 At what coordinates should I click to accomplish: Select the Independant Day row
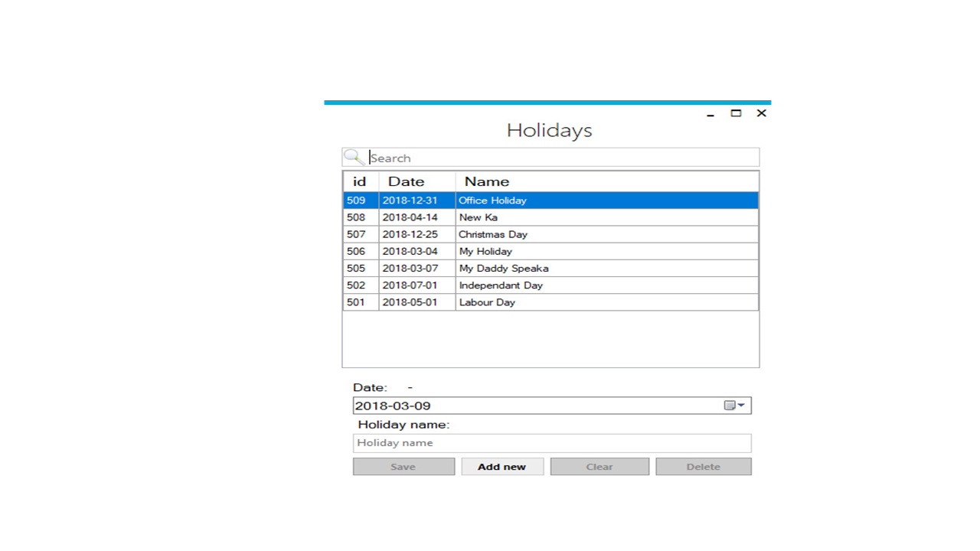pos(536,285)
